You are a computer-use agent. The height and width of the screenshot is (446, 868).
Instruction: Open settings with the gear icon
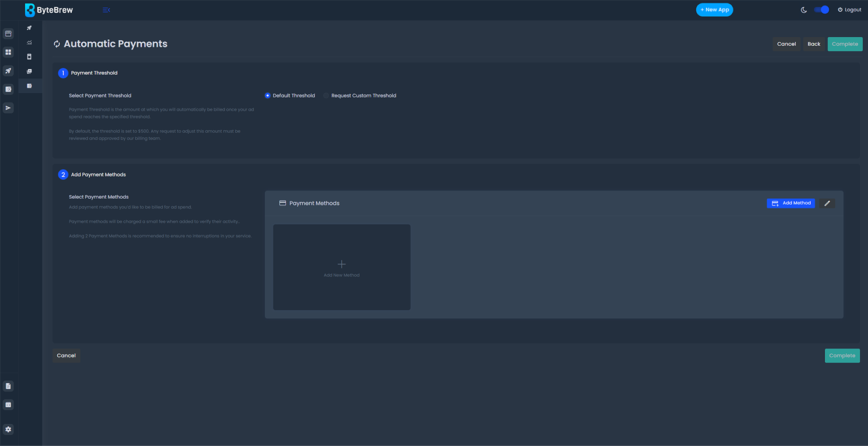[x=8, y=429]
